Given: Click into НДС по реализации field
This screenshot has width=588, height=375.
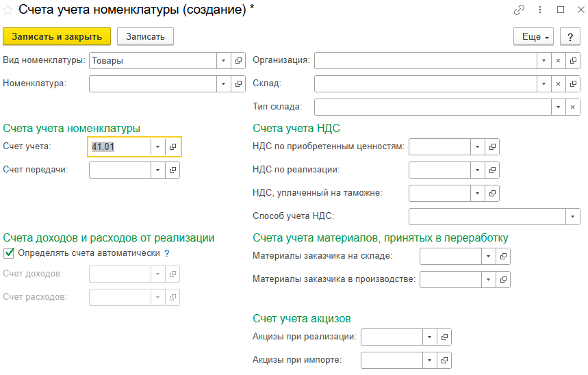Looking at the screenshot, I should pos(439,170).
